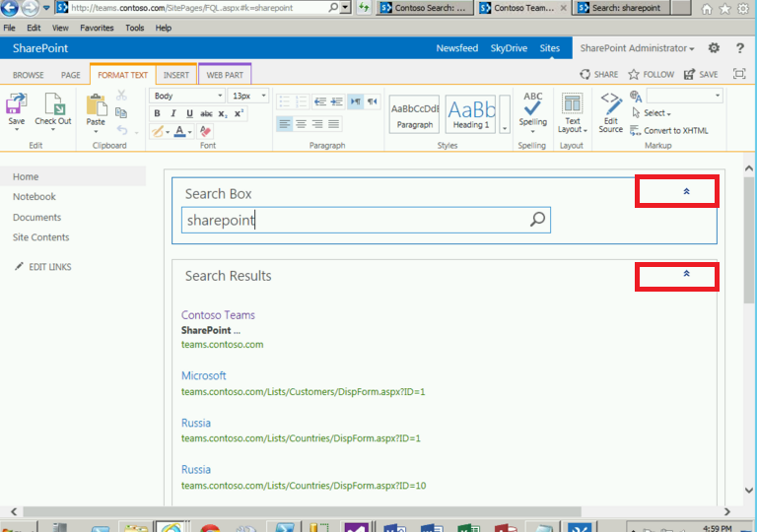The width and height of the screenshot is (757, 532).
Task: Open the SkyDrive link
Action: click(509, 48)
